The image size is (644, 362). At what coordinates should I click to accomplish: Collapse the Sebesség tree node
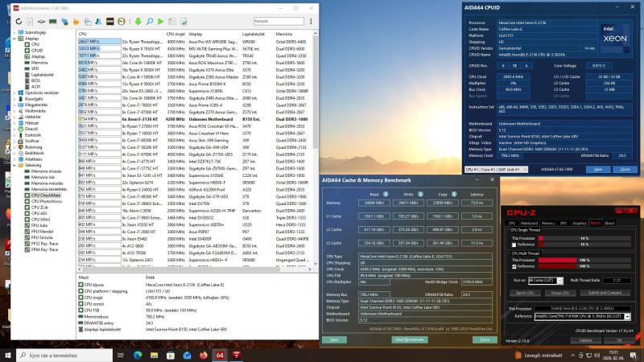14,165
